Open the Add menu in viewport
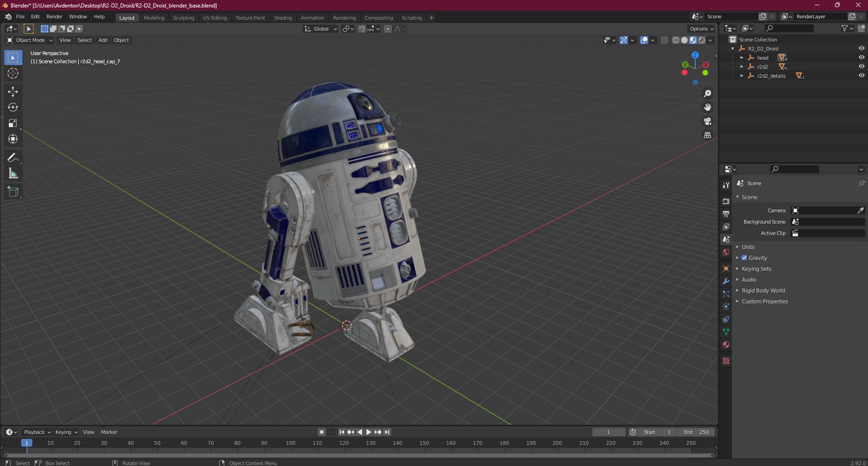This screenshot has height=466, width=868. coord(103,40)
